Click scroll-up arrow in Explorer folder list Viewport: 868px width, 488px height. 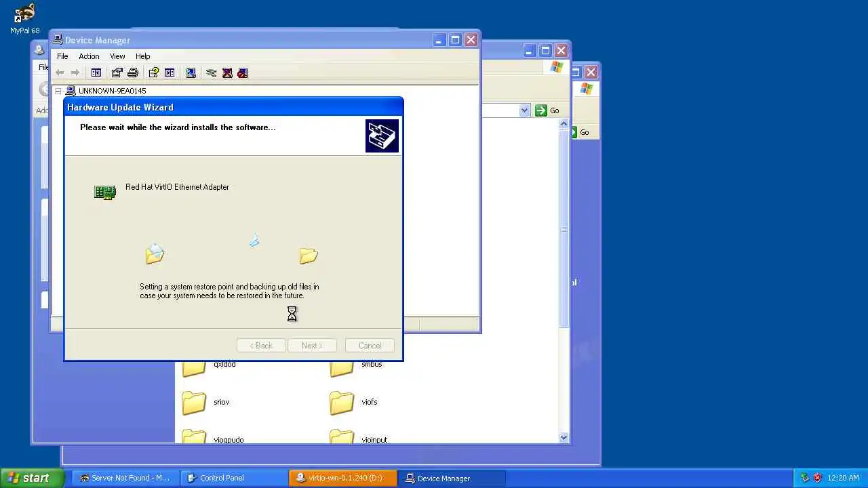(x=564, y=125)
